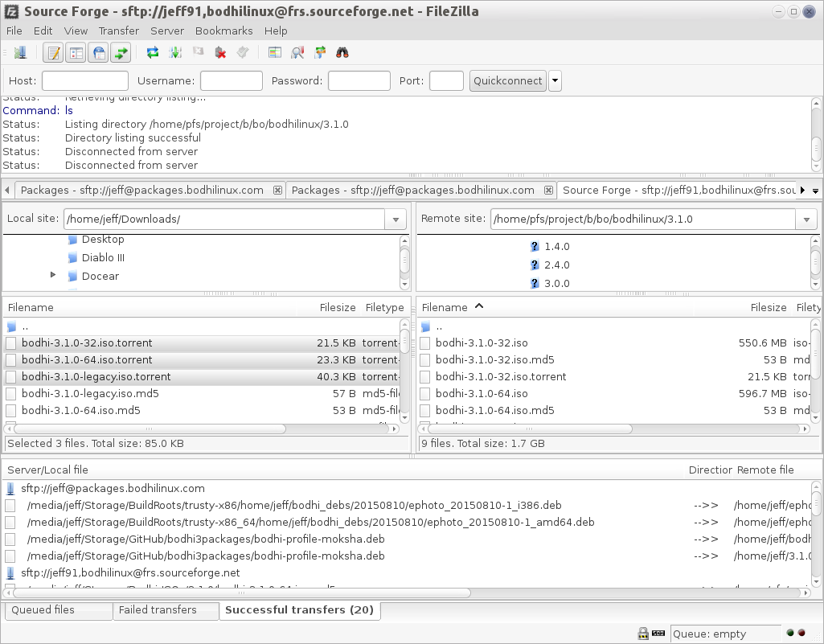The width and height of the screenshot is (824, 644).
Task: Click the Port input field
Action: [446, 81]
